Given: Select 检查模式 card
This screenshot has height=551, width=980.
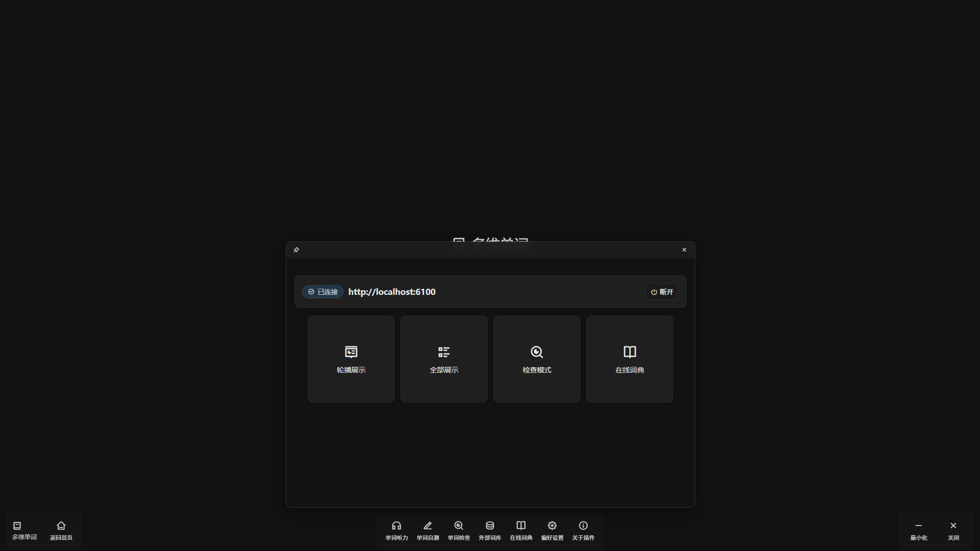Looking at the screenshot, I should tap(537, 359).
